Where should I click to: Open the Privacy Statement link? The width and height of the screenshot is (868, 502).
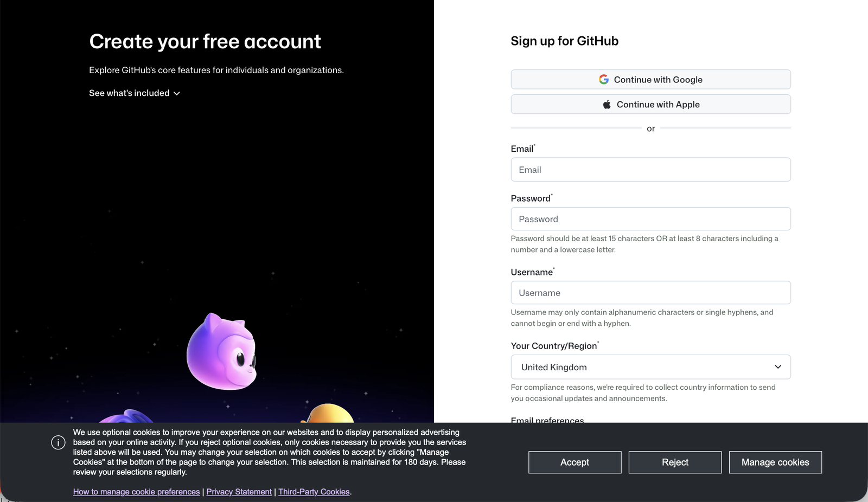point(239,492)
